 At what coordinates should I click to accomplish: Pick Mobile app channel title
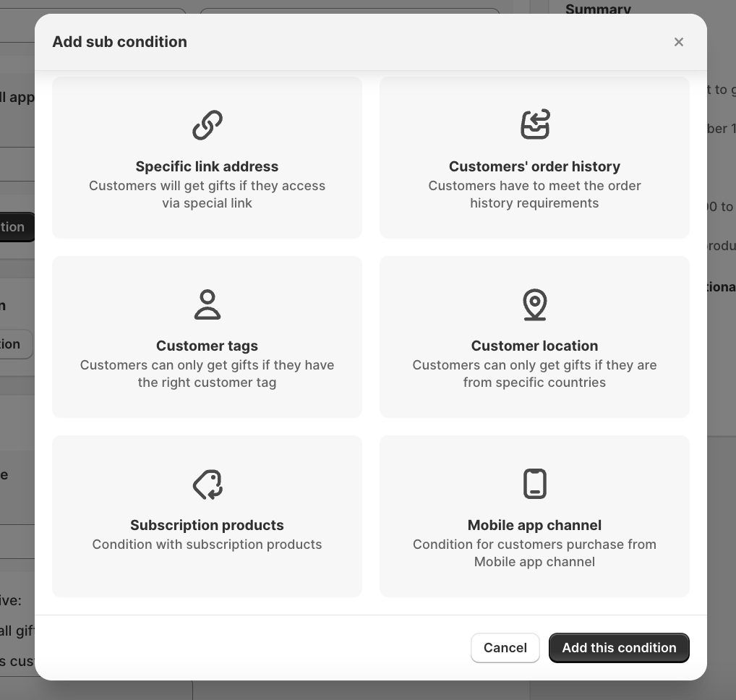(x=534, y=525)
